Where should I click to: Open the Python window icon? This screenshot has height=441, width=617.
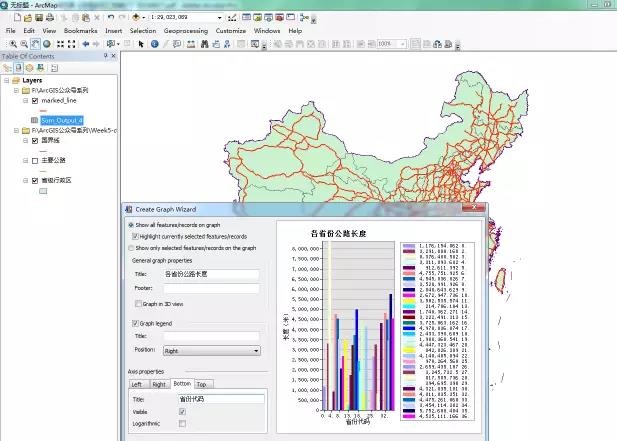tap(290, 17)
